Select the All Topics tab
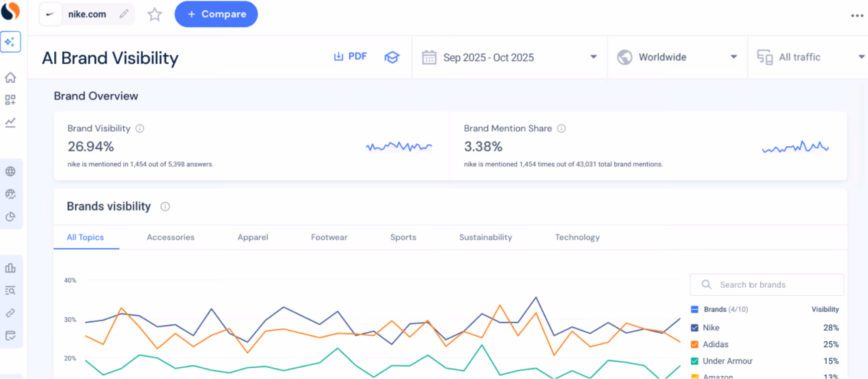Image resolution: width=868 pixels, height=379 pixels. pos(86,237)
